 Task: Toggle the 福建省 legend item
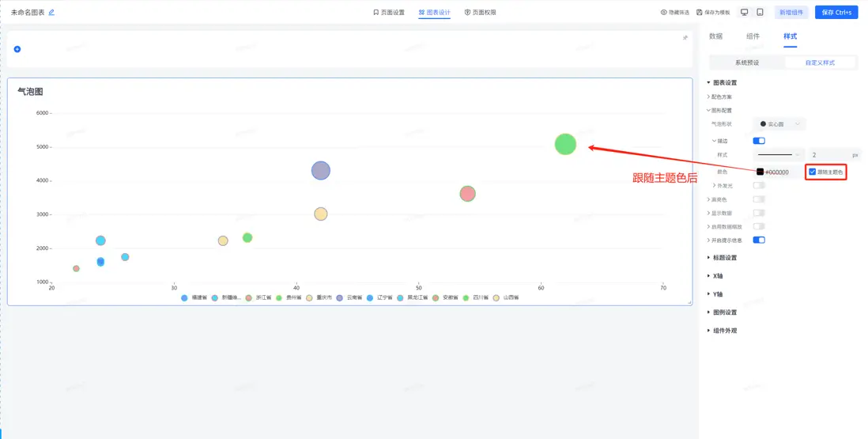click(194, 298)
